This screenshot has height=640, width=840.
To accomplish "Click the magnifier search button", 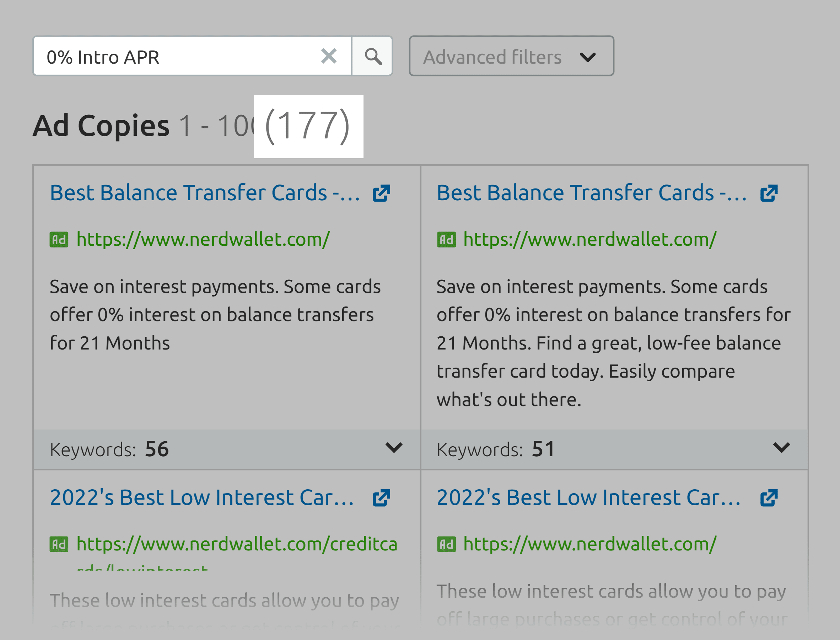I will [x=373, y=57].
